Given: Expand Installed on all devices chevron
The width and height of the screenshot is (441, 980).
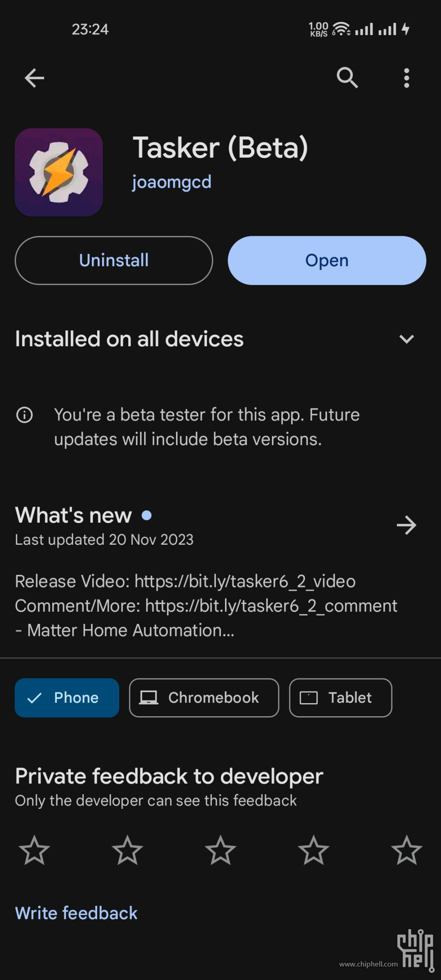Looking at the screenshot, I should pos(406,339).
